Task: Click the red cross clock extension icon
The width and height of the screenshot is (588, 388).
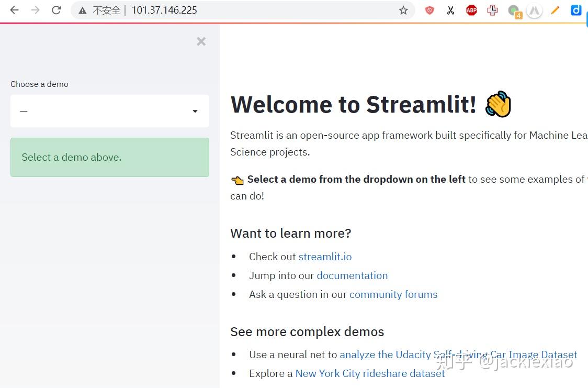Action: [492, 10]
